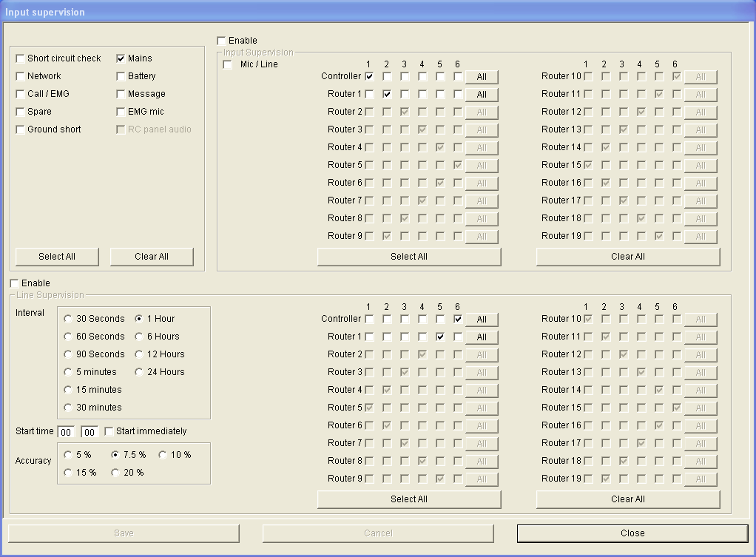
Task: Uncheck Controller line 6 in Line Supervision
Action: pos(458,319)
